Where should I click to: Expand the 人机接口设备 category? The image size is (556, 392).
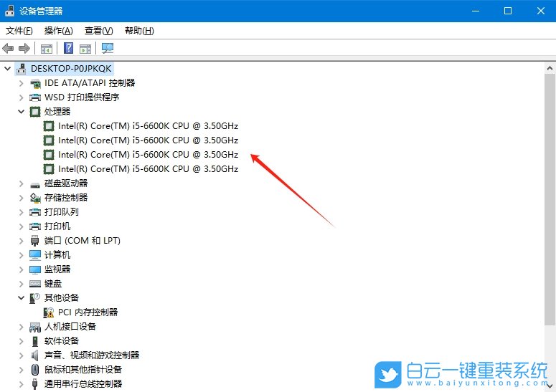[x=21, y=327]
